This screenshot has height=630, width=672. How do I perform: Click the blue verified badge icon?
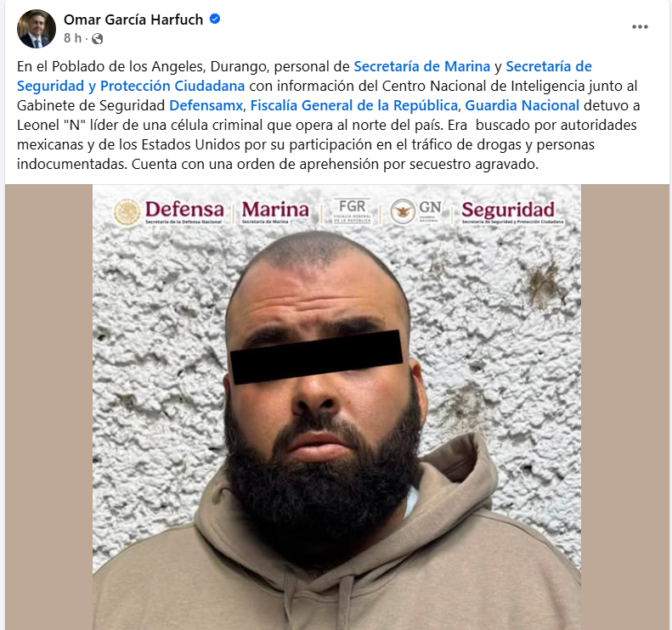click(x=215, y=19)
